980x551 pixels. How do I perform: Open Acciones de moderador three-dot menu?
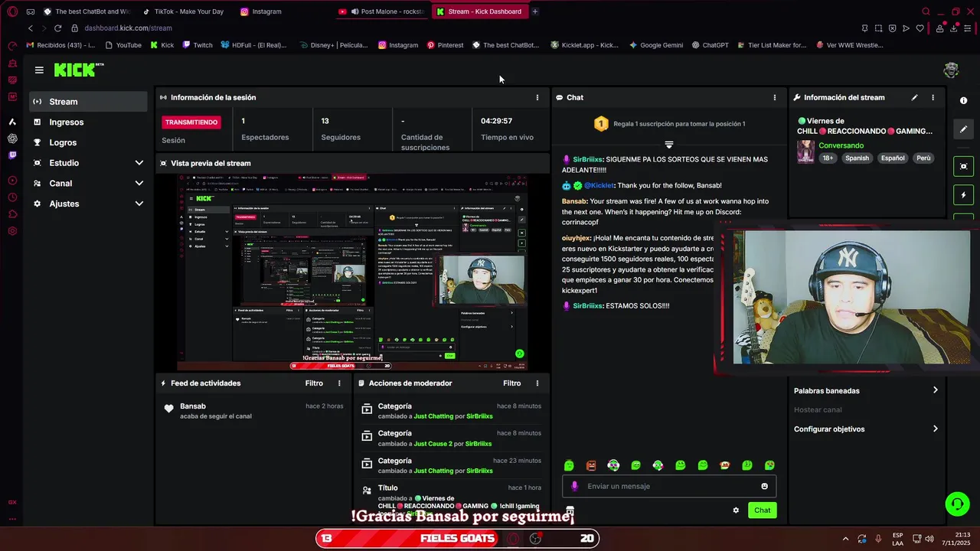[x=537, y=383]
